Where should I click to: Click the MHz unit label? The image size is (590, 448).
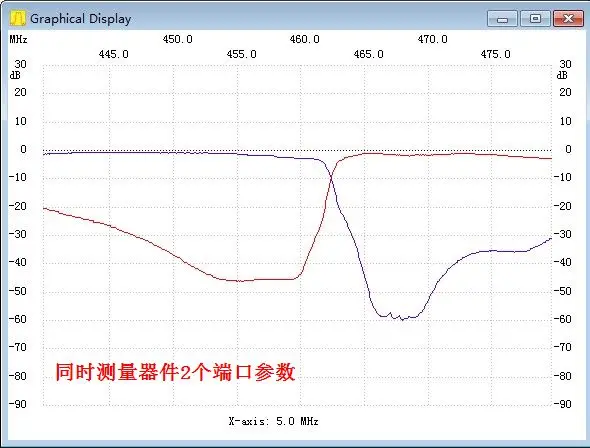[18, 39]
